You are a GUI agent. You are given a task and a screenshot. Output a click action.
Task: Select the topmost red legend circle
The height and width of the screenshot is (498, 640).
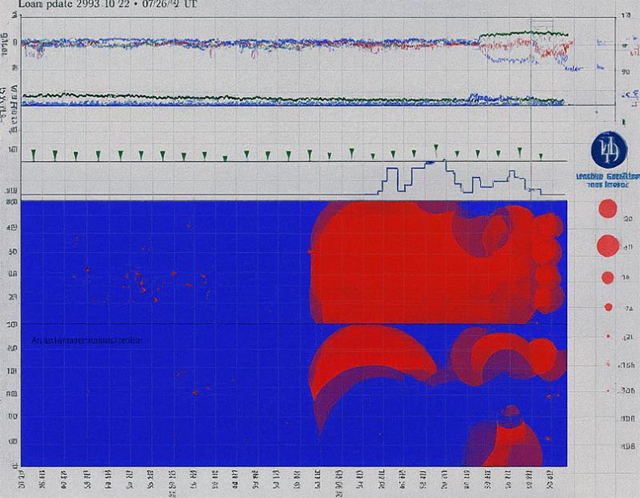point(606,209)
